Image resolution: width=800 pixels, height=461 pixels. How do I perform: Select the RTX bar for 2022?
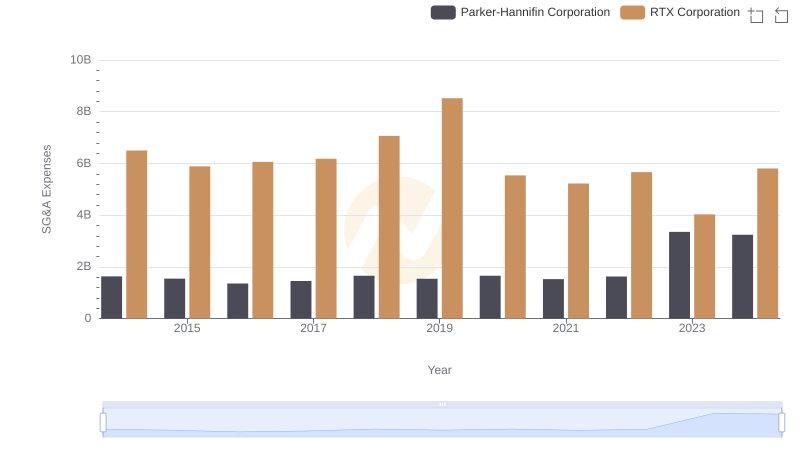[641, 245]
